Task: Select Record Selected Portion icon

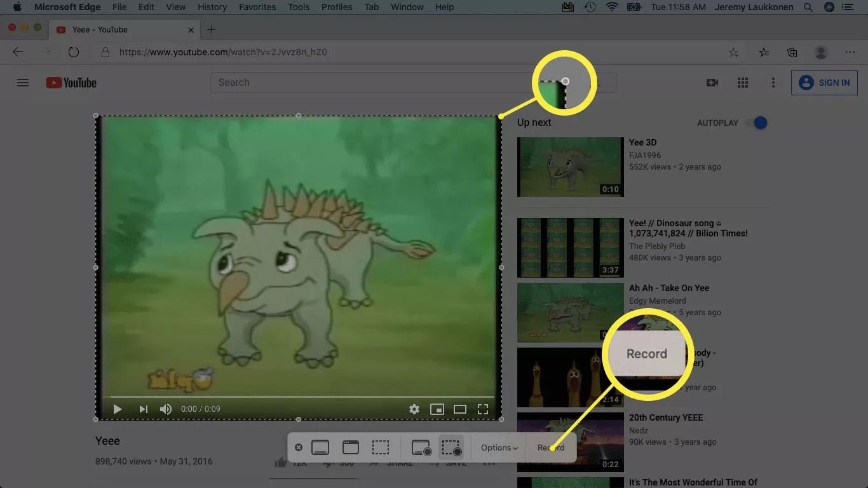Action: click(x=451, y=447)
